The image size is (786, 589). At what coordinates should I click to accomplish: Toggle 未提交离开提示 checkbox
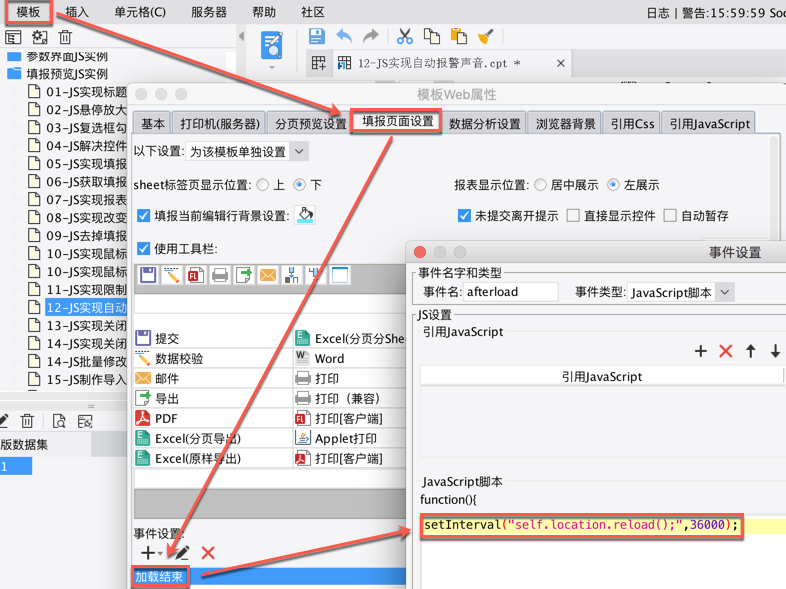tap(464, 216)
